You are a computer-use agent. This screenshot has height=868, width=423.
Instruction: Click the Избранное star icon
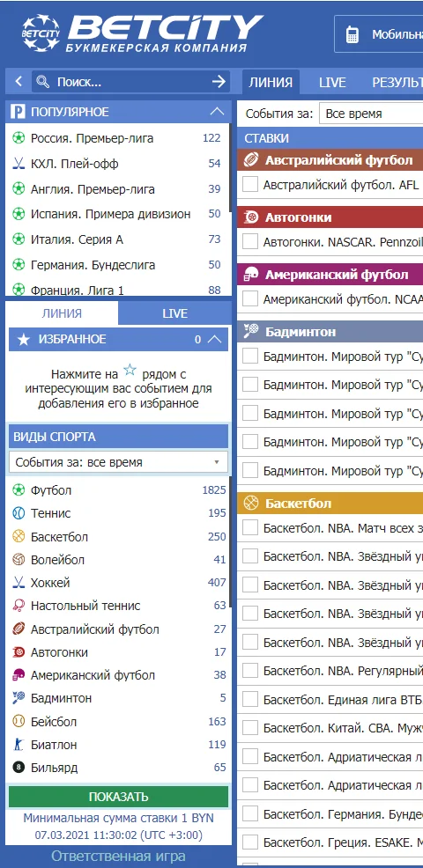point(23,339)
